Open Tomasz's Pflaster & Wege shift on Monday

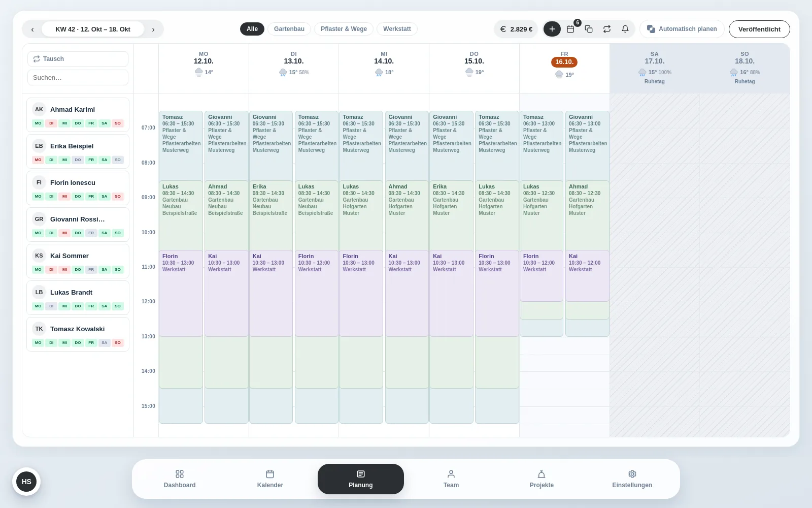[181, 145]
